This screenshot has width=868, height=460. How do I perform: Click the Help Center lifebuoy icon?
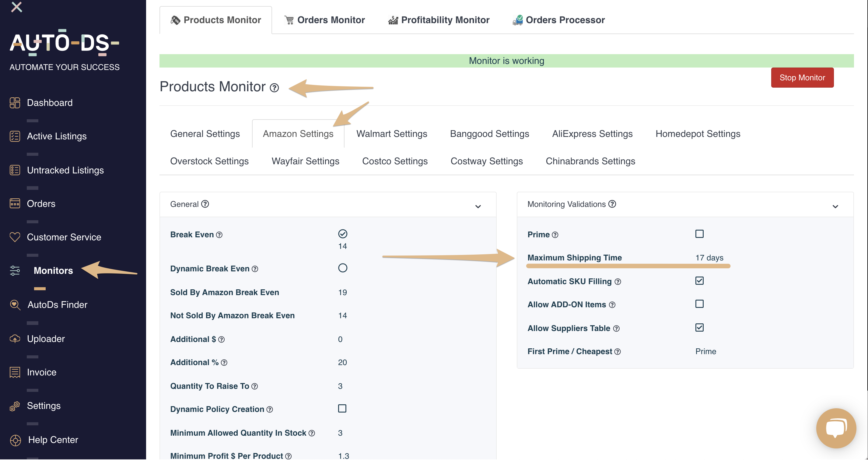click(16, 440)
